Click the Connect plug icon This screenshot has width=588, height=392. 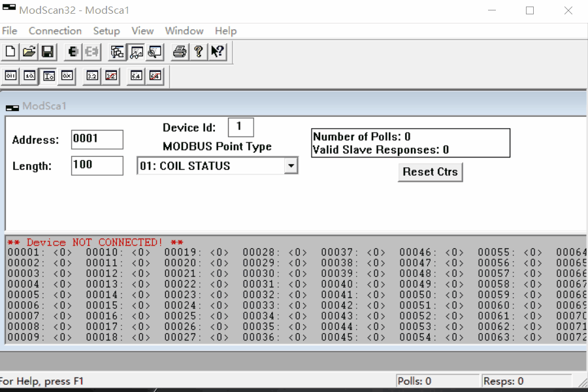[x=73, y=52]
